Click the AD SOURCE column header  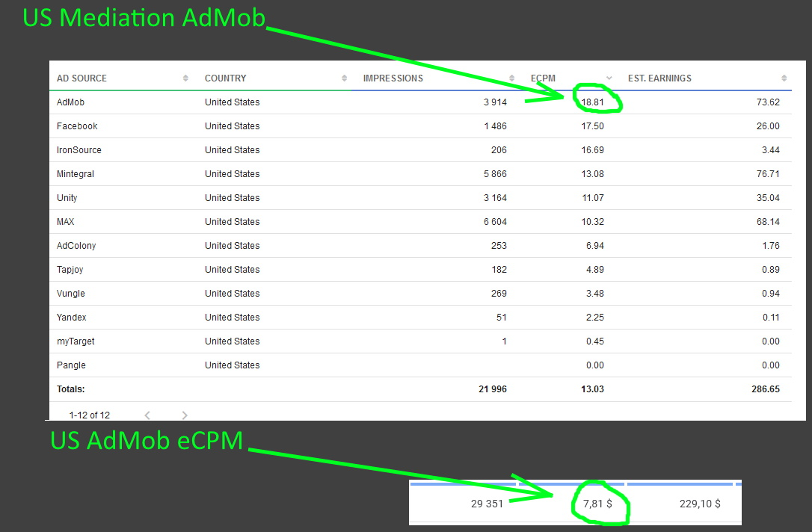point(81,78)
